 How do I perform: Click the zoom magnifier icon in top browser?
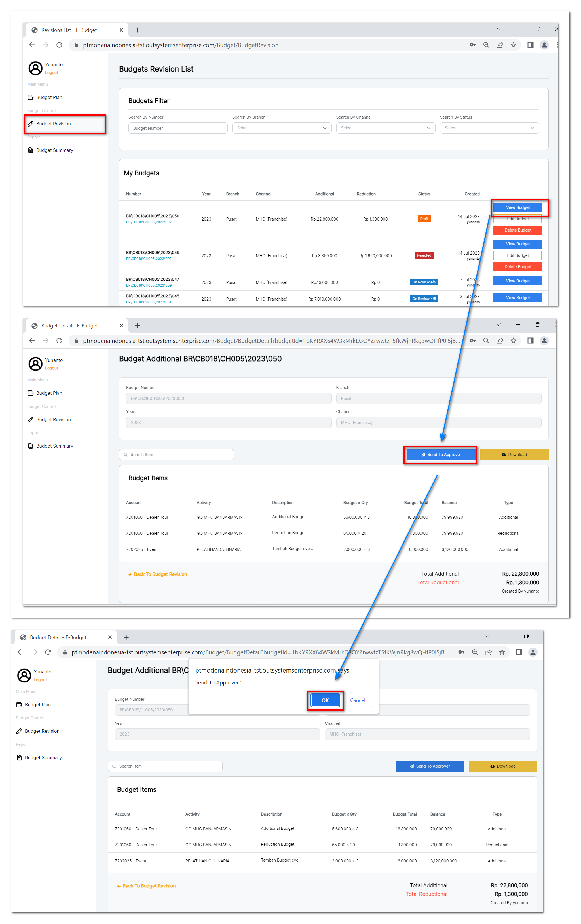pos(486,45)
